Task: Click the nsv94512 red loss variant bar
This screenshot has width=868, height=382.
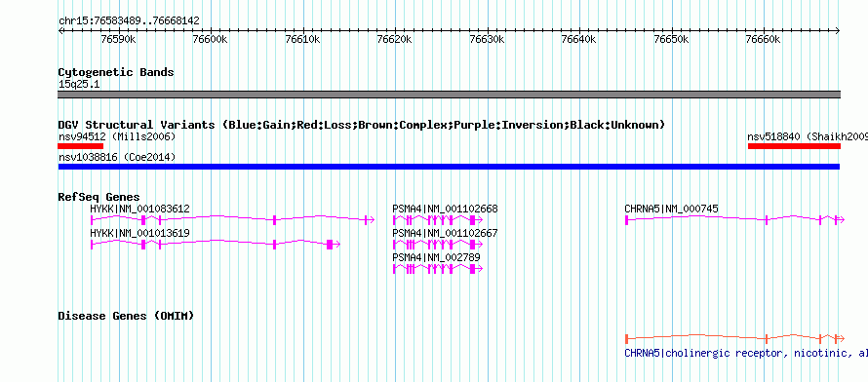Action: pos(80,146)
